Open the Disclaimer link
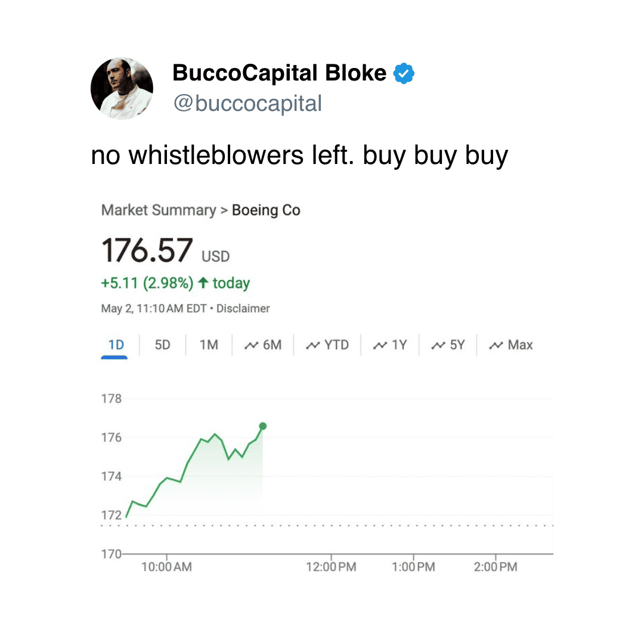644x644 pixels. pyautogui.click(x=243, y=308)
